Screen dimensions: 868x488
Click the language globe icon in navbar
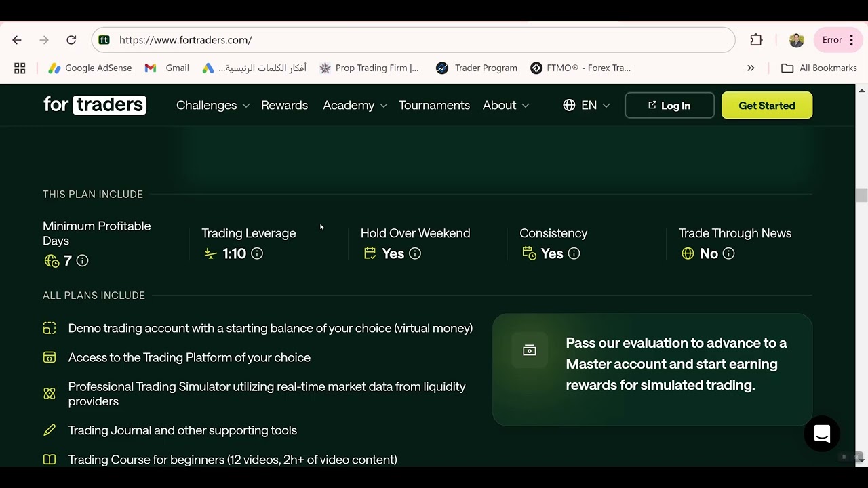569,105
